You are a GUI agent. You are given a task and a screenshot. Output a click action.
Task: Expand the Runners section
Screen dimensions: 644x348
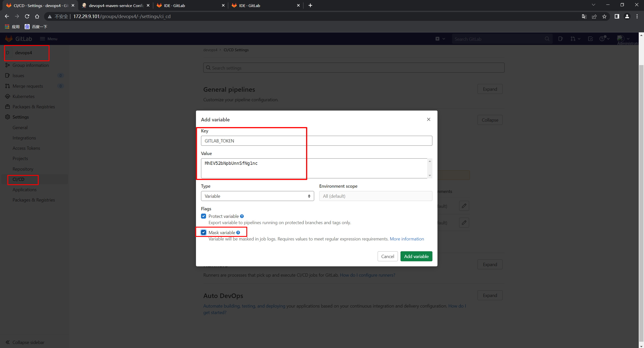pos(490,264)
